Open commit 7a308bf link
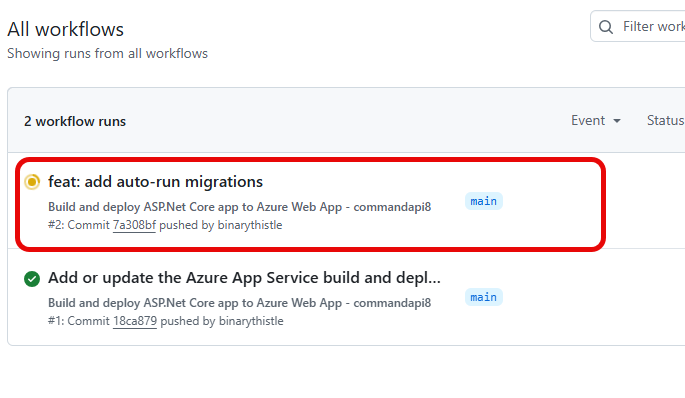The image size is (685, 398). 134,225
